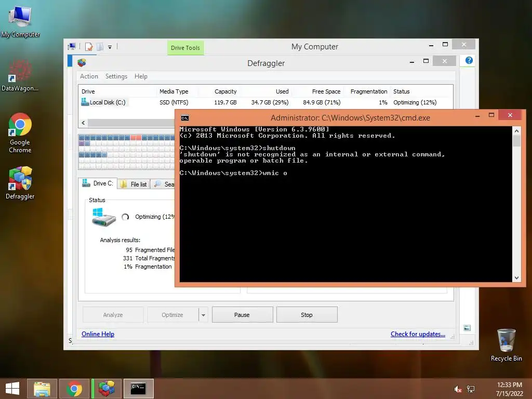Click the "331 Total Fragments" analysis result

[x=149, y=258]
